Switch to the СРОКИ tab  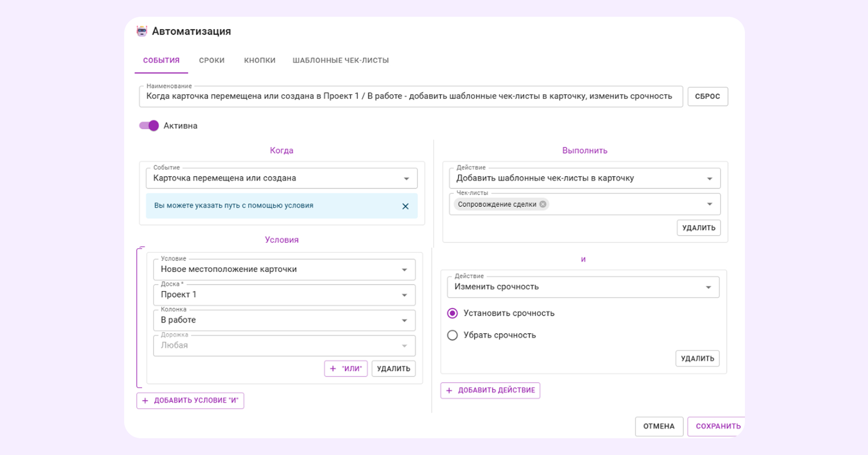(211, 60)
